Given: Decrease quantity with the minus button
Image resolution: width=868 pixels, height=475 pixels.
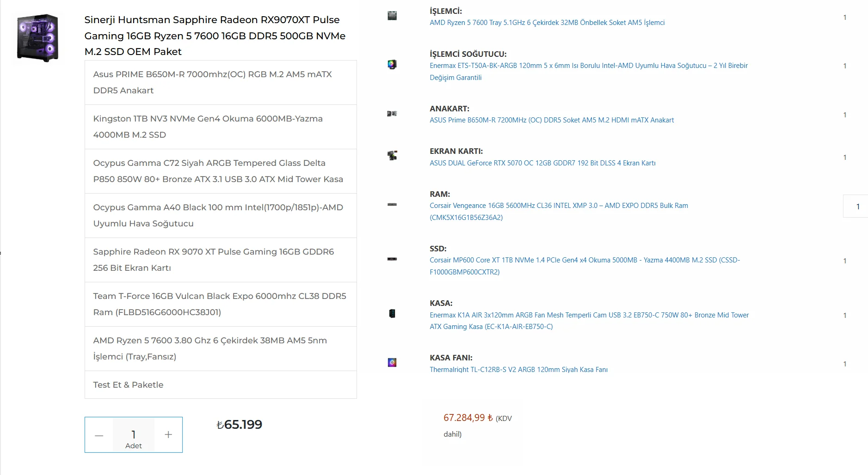Looking at the screenshot, I should [x=99, y=435].
